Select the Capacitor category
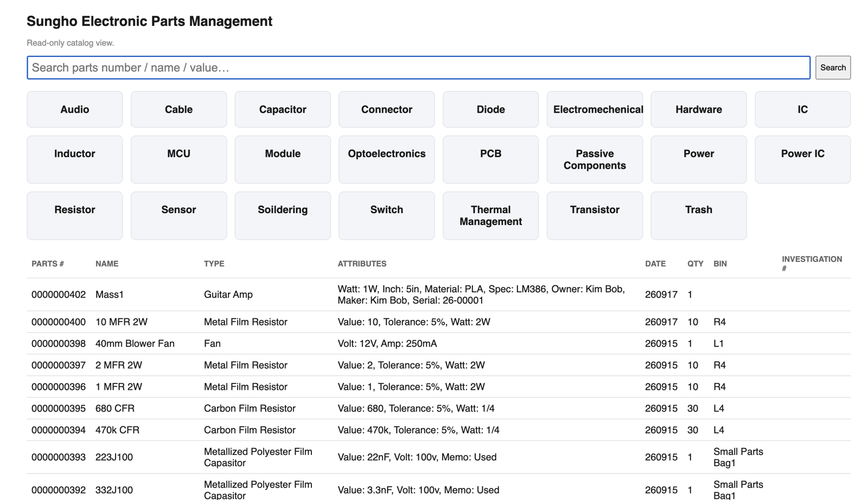 [283, 110]
